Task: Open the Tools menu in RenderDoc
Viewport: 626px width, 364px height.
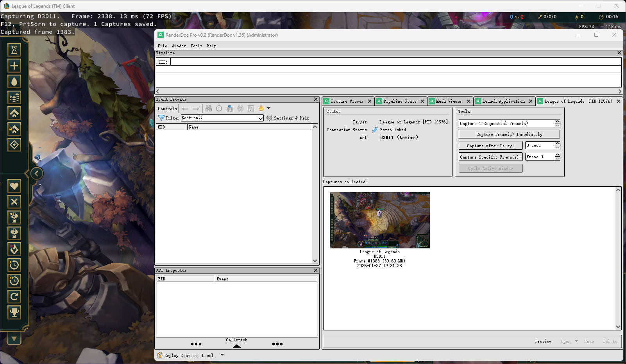Action: [x=196, y=46]
